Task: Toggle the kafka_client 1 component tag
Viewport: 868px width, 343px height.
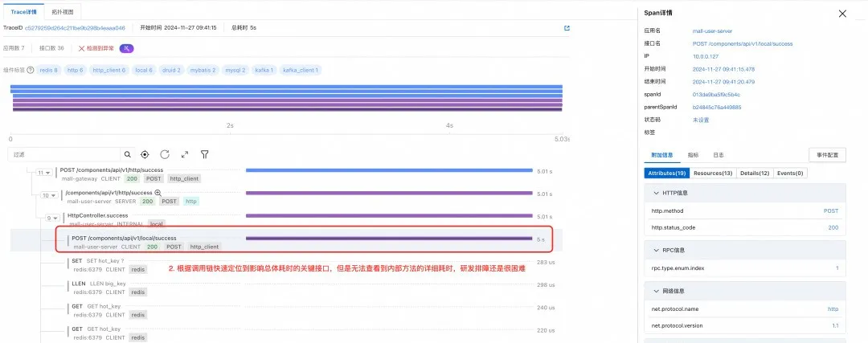Action: 301,70
